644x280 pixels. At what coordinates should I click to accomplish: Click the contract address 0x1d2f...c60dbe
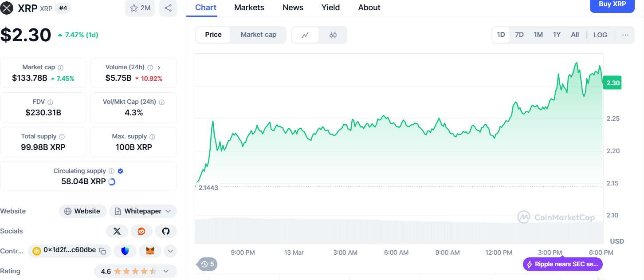pyautogui.click(x=70, y=250)
